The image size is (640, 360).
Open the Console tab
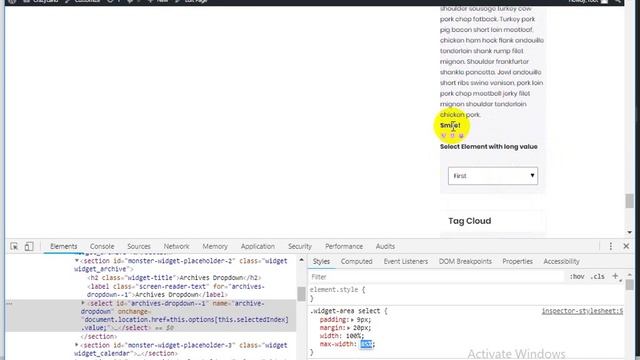click(102, 246)
